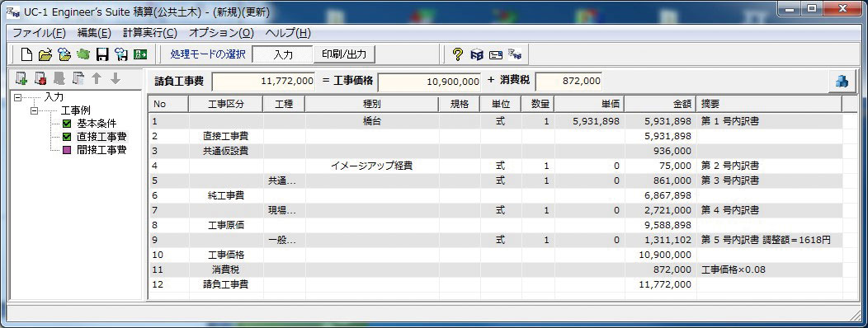Click the 請負工事費 amount field
This screenshot has width=868, height=328.
263,82
